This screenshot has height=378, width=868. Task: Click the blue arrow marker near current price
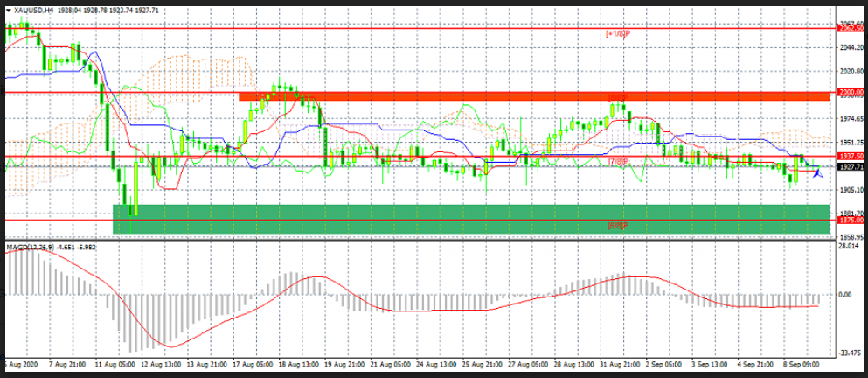[818, 173]
